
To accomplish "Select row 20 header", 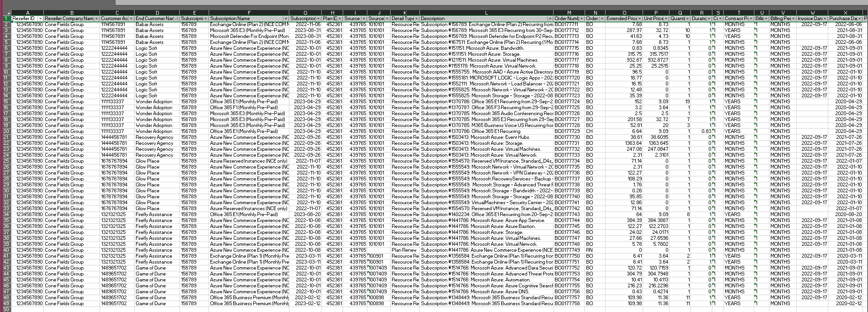I will [x=6, y=131].
